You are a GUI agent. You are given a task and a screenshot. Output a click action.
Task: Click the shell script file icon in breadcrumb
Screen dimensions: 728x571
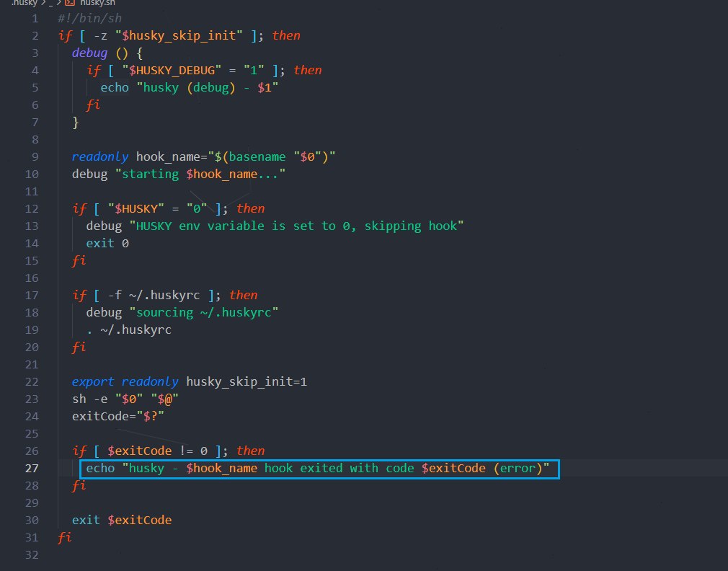click(70, 4)
